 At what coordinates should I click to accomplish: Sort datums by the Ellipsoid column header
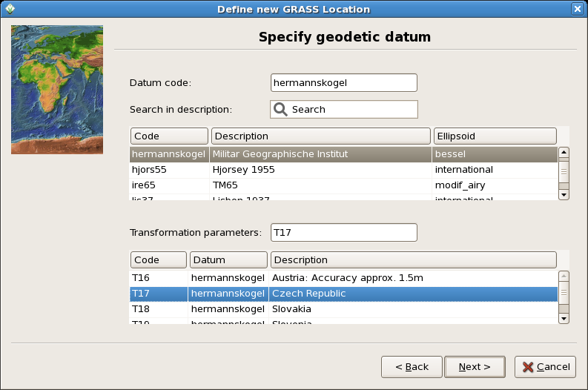(x=495, y=136)
